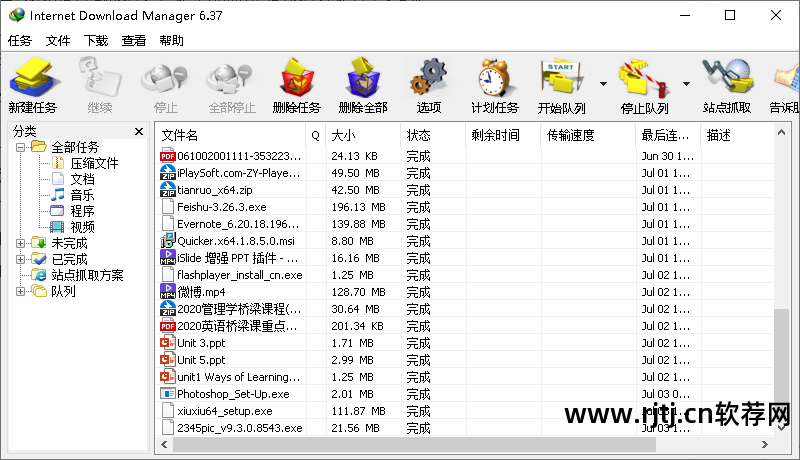Screen dimensions: 800x460
Task: Open the 任务 menu
Action: coord(20,40)
